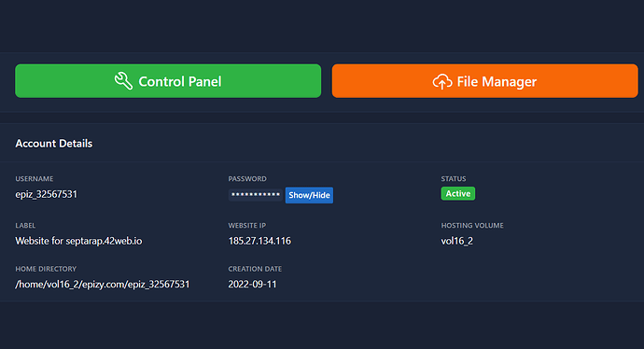This screenshot has width=644, height=349.
Task: Select the hosting volume vol16_2
Action: [457, 241]
